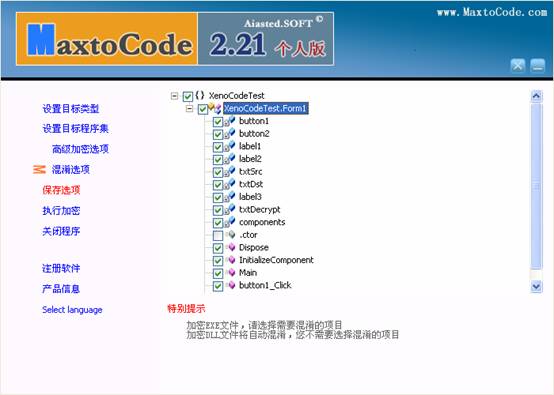Click the tree scrollbar up arrow
Image resolution: width=554 pixels, height=395 pixels.
click(x=536, y=96)
